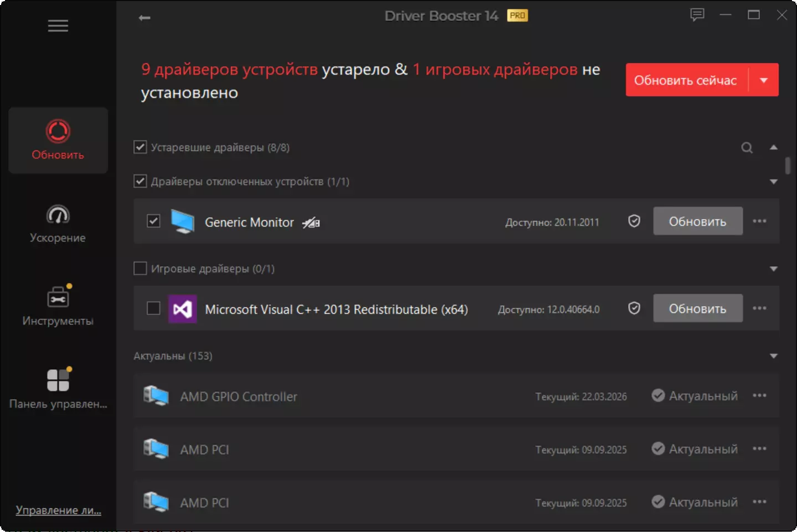The width and height of the screenshot is (797, 532).
Task: Click the Generic Monitor device icon
Action: (x=183, y=221)
